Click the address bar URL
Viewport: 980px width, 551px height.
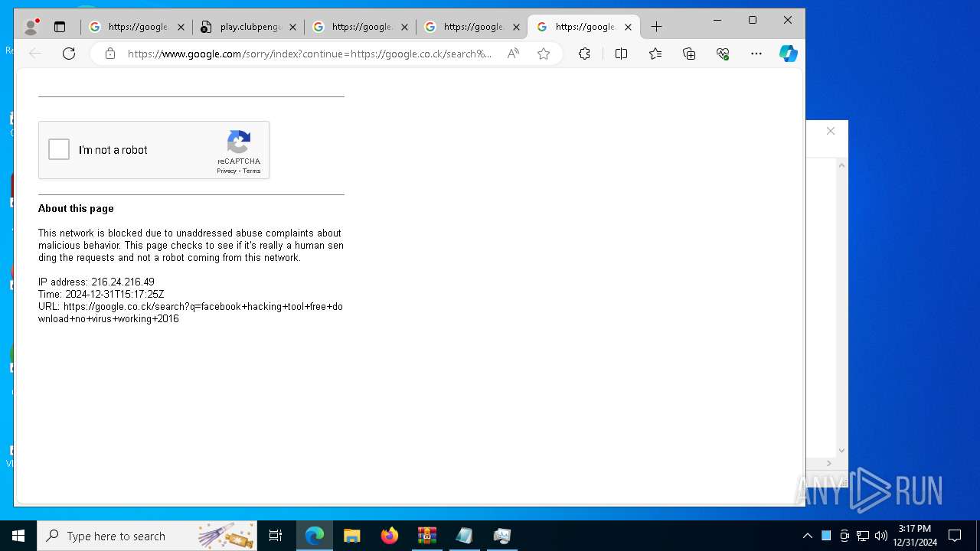click(309, 54)
